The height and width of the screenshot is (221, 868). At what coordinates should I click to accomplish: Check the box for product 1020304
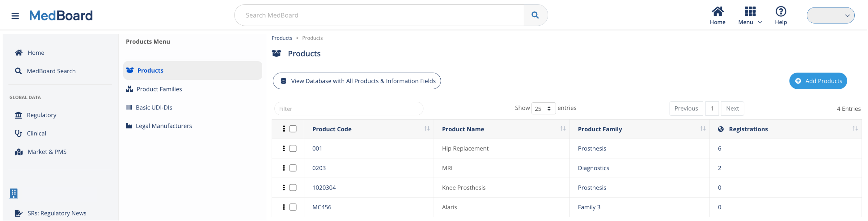click(294, 188)
